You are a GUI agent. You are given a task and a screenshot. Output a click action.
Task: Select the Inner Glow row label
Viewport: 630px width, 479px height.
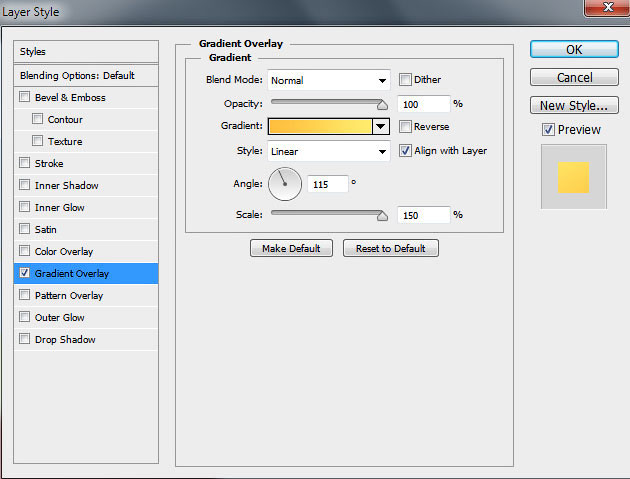pyautogui.click(x=59, y=208)
